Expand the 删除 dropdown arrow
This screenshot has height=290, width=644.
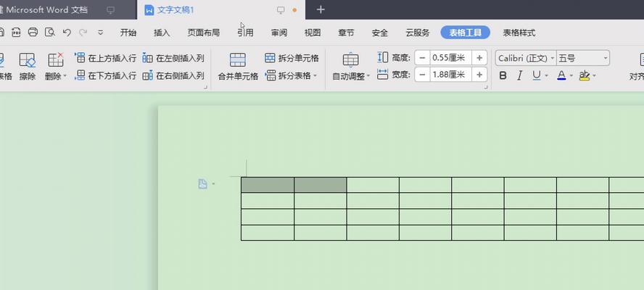(65, 76)
